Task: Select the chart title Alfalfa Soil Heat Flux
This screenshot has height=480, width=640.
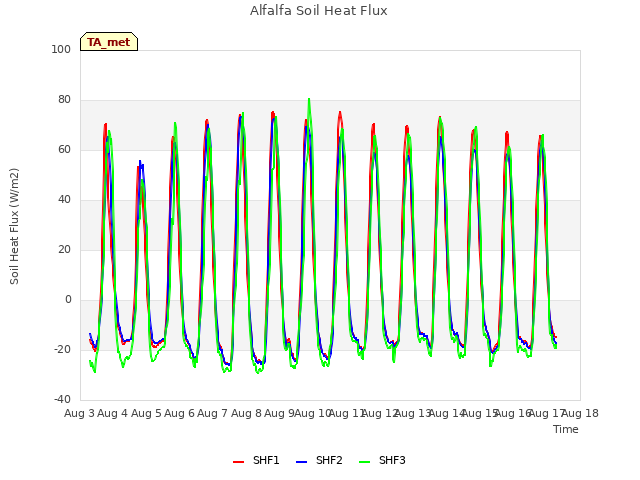Action: tap(319, 11)
